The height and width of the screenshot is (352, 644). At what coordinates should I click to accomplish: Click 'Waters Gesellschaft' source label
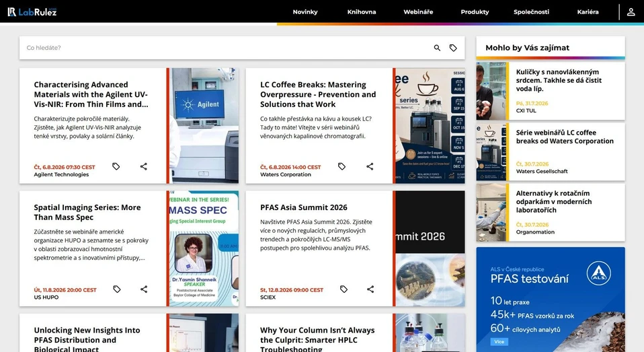coord(542,172)
